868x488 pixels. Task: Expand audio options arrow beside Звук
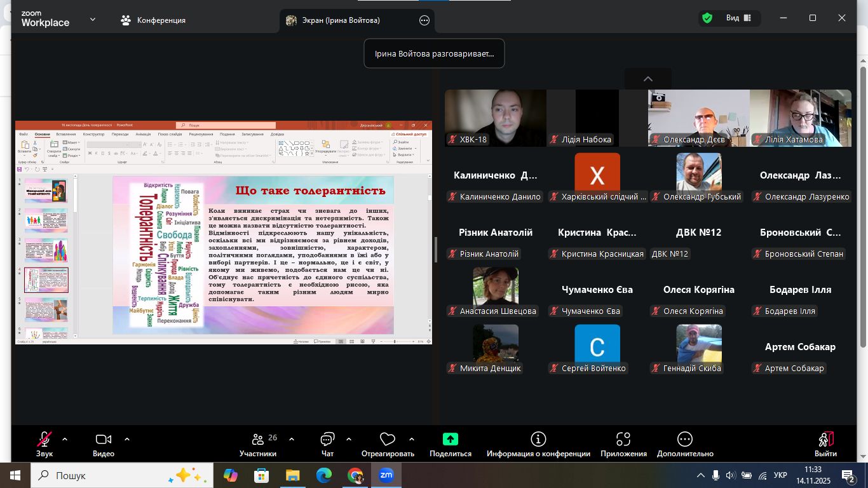[64, 439]
